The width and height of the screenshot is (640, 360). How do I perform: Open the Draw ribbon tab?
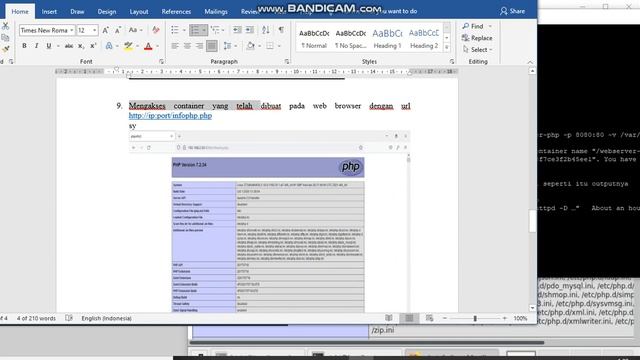[77, 11]
